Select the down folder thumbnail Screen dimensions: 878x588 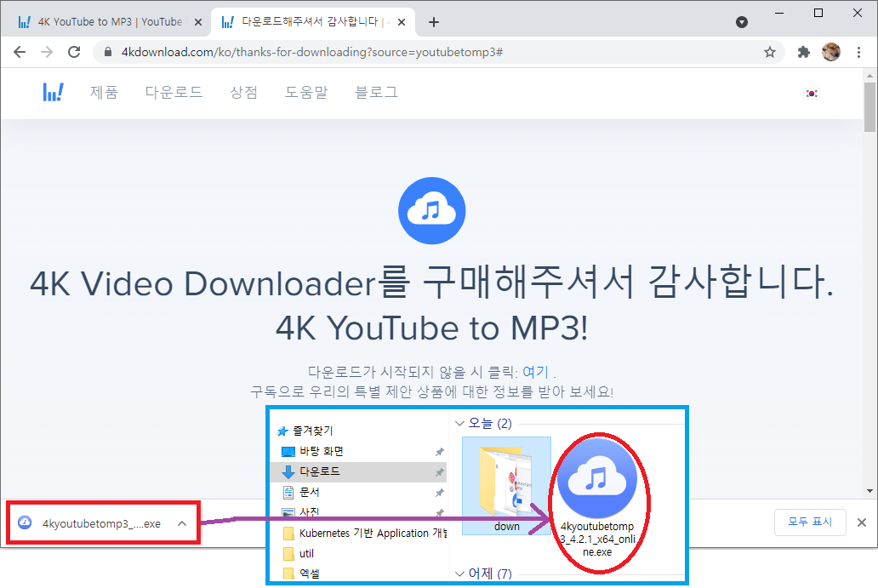507,486
